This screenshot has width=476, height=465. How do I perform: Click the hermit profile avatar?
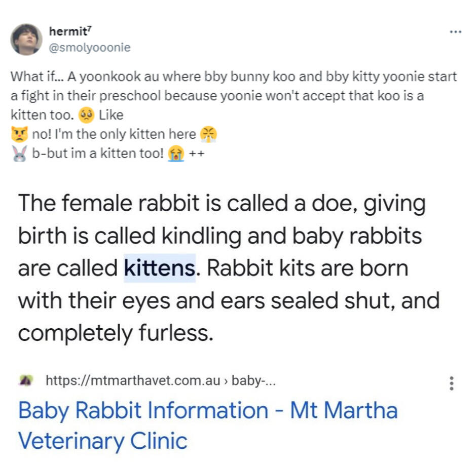(26, 39)
